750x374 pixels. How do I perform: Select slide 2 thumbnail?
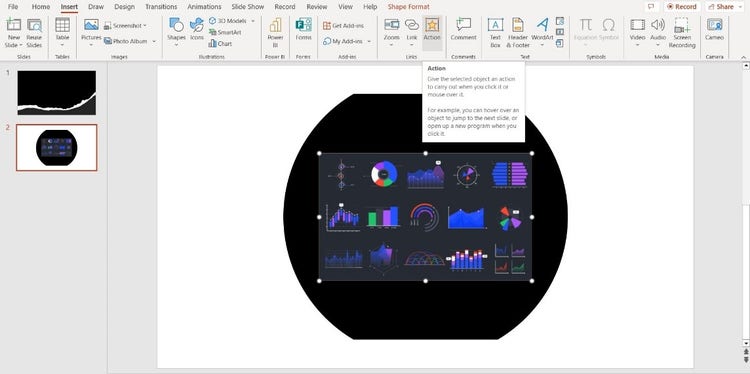click(x=56, y=147)
